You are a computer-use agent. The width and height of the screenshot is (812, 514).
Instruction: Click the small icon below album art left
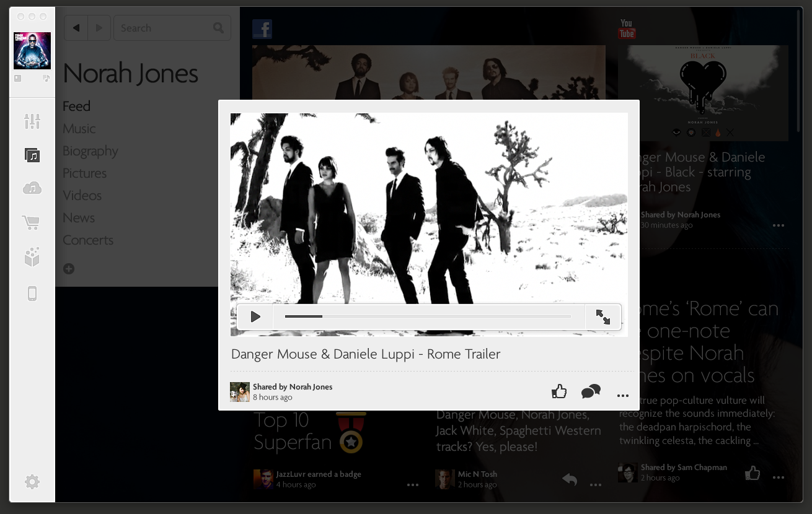pyautogui.click(x=17, y=78)
